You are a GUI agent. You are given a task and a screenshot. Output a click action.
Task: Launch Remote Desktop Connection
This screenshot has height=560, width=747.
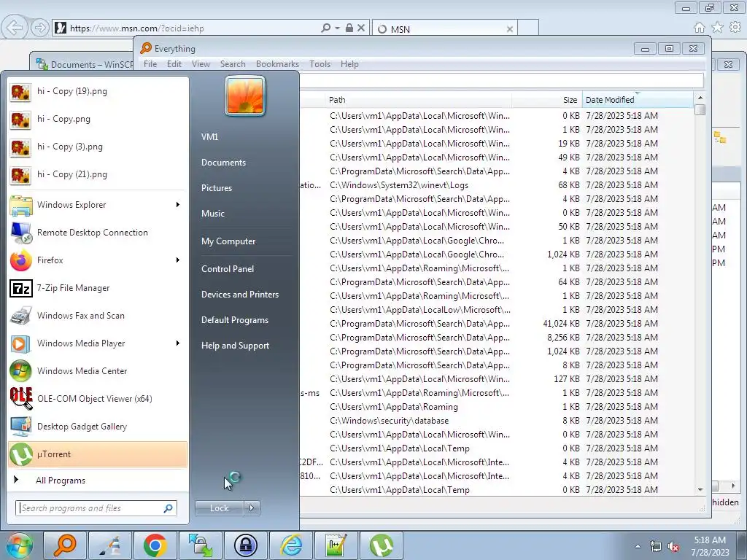tap(98, 233)
